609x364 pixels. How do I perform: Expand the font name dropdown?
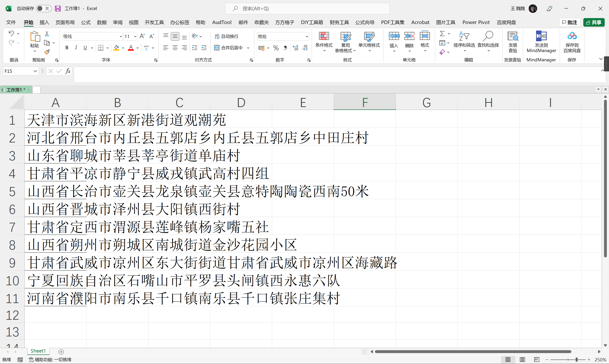tap(121, 37)
